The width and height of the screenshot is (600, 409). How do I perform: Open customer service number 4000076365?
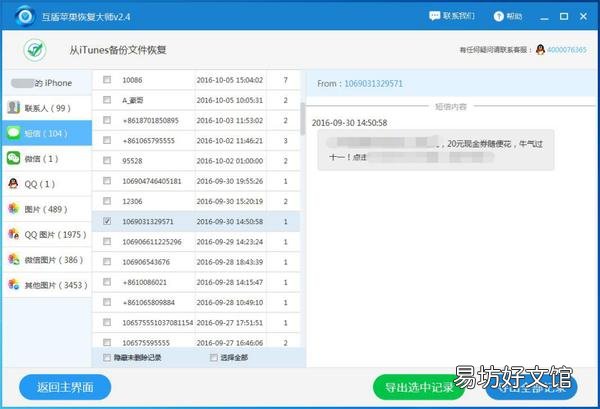click(567, 50)
